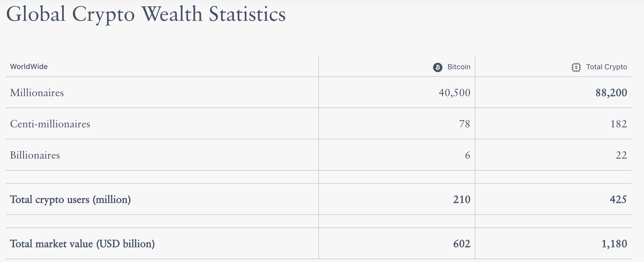Select the Millionaires row label
The image size is (644, 262).
[x=37, y=93]
